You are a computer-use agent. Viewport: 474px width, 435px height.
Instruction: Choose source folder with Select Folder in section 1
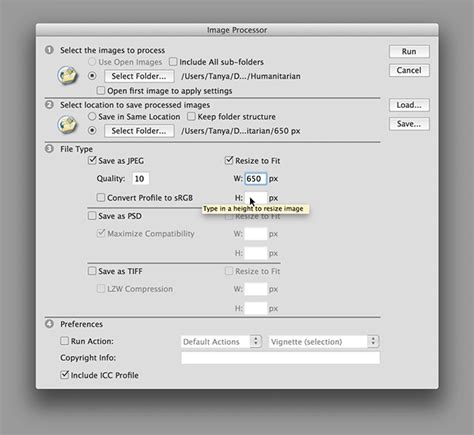coord(139,76)
